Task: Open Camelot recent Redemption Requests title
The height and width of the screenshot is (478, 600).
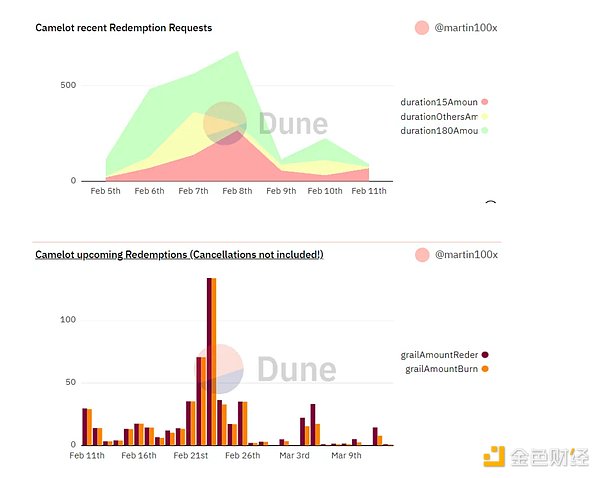Action: pyautogui.click(x=123, y=28)
